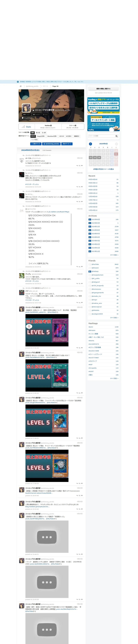138x644 pixels.
Task: Open pic.twitter.com/RzaVI7Mqyt link
Action: pos(59,212)
